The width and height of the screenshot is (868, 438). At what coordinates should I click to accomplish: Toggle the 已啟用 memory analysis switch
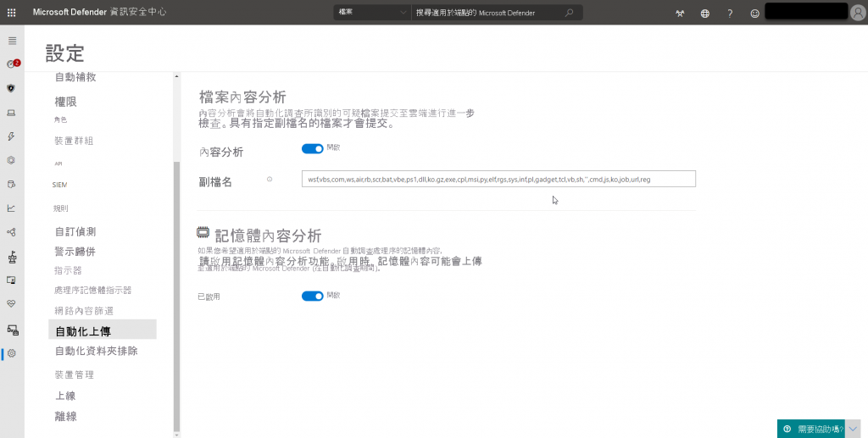[x=312, y=297]
